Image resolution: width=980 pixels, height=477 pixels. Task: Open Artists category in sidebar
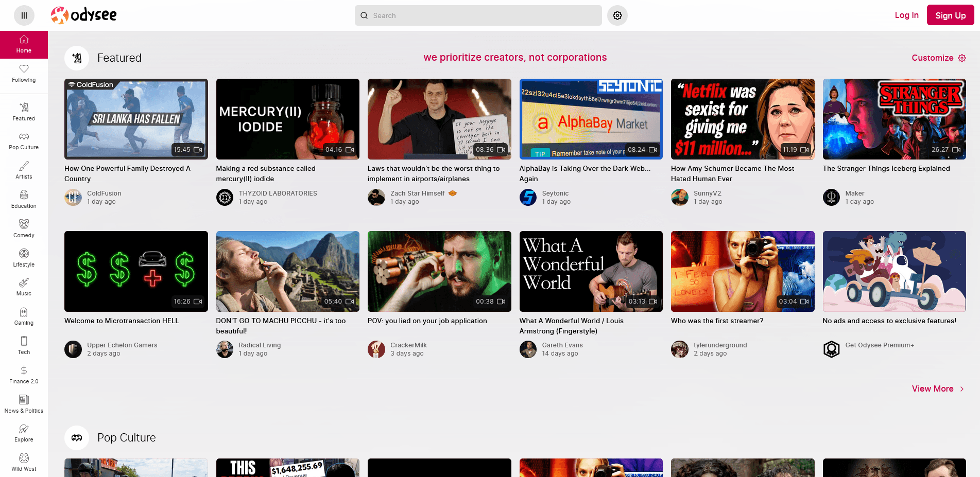24,170
